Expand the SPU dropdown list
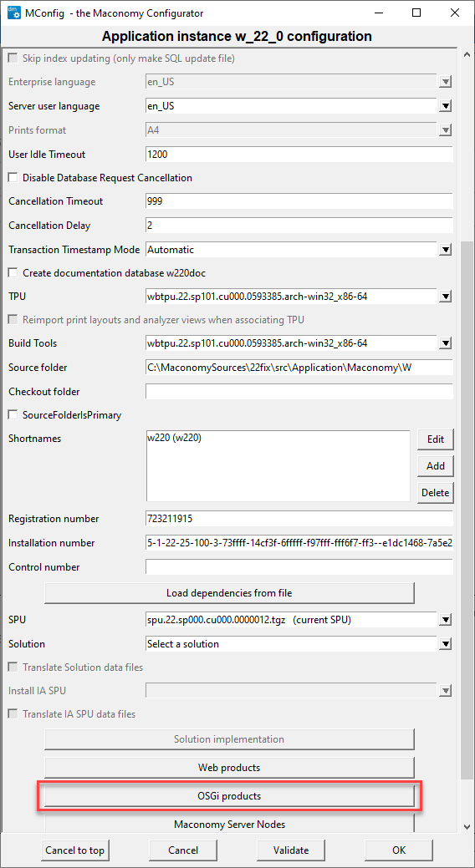The image size is (475, 868). [x=445, y=620]
